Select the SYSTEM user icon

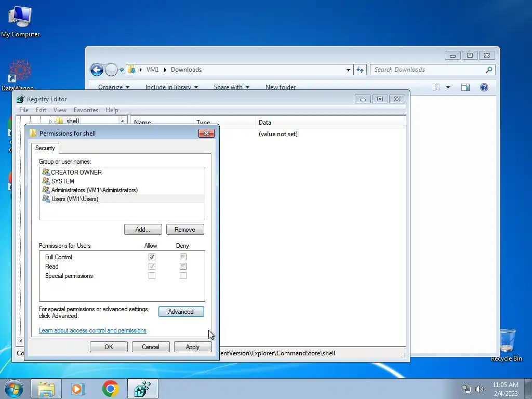46,181
